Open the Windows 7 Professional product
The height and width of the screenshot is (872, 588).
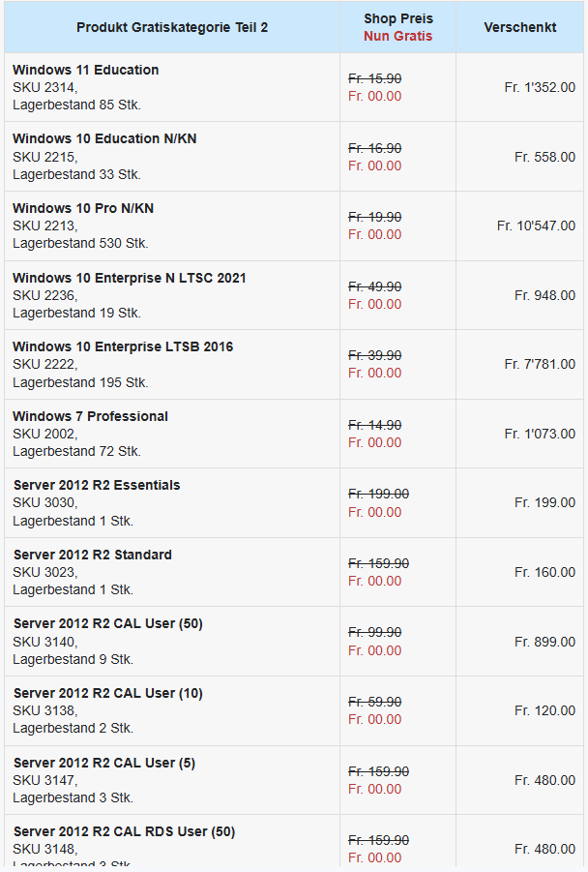coord(90,416)
